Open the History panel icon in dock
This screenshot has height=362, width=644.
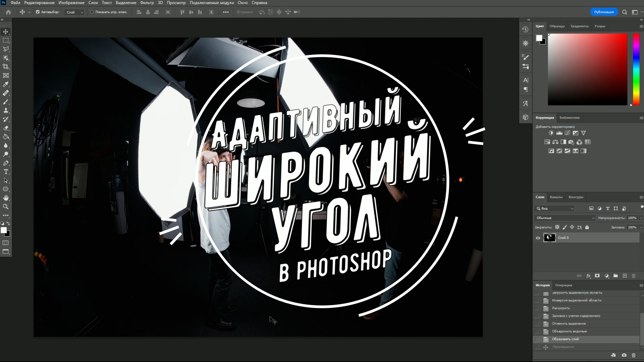pos(526,29)
